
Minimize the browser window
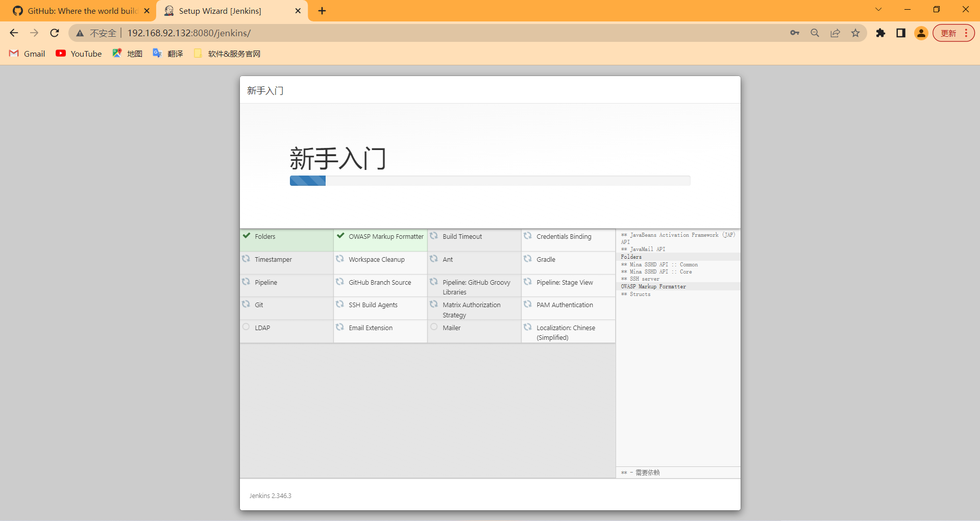coord(908,9)
